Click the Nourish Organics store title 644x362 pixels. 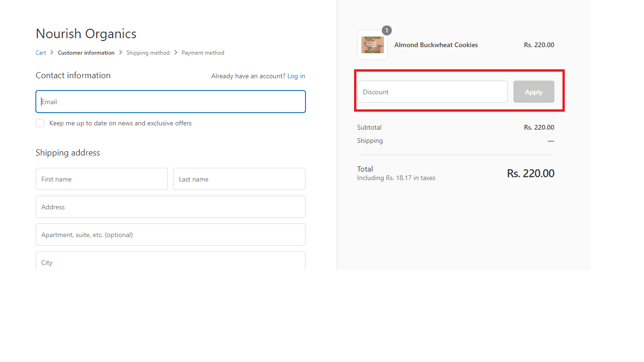(x=86, y=34)
